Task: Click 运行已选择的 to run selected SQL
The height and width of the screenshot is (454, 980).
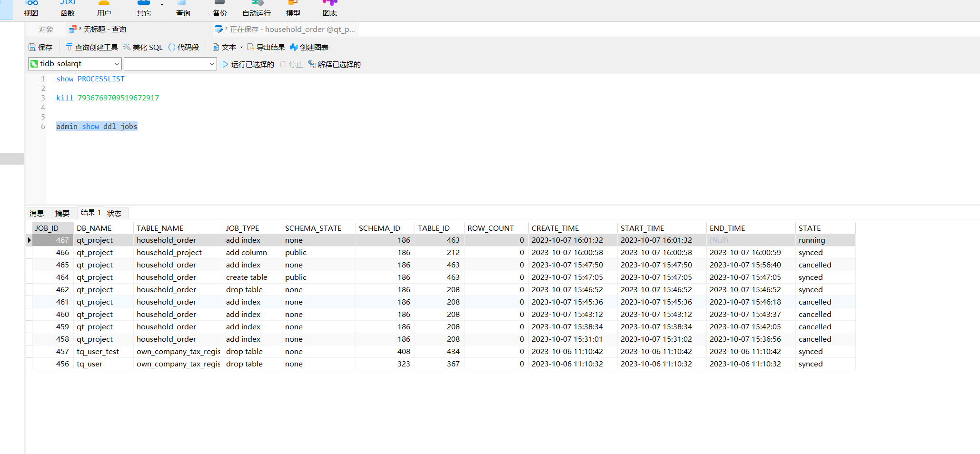Action: pos(248,64)
